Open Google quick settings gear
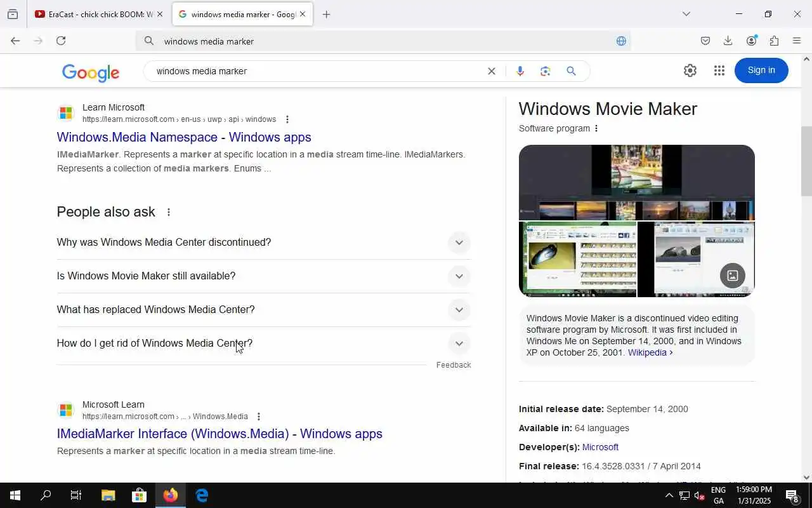The image size is (812, 508). pyautogui.click(x=690, y=70)
